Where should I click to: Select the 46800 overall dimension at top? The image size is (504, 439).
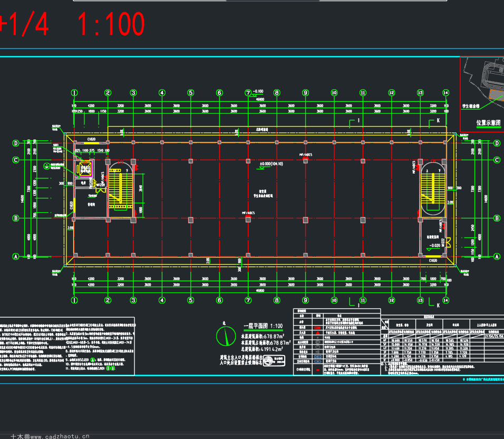tap(260, 99)
